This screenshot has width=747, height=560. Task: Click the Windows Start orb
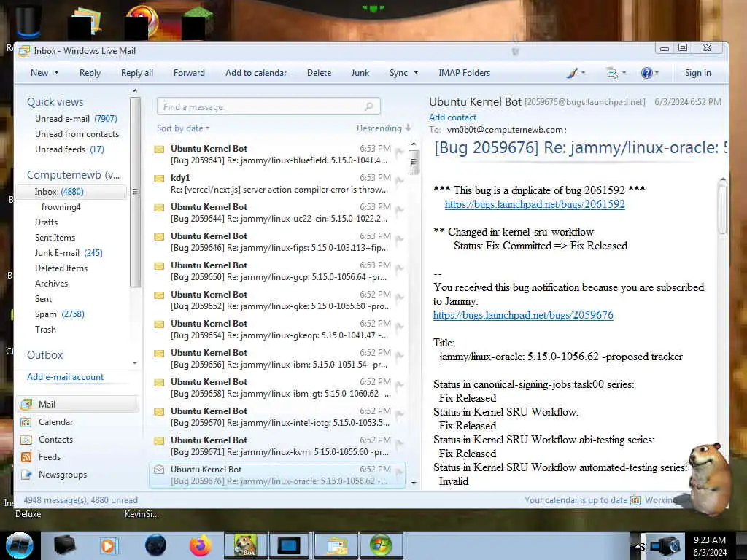click(x=20, y=545)
